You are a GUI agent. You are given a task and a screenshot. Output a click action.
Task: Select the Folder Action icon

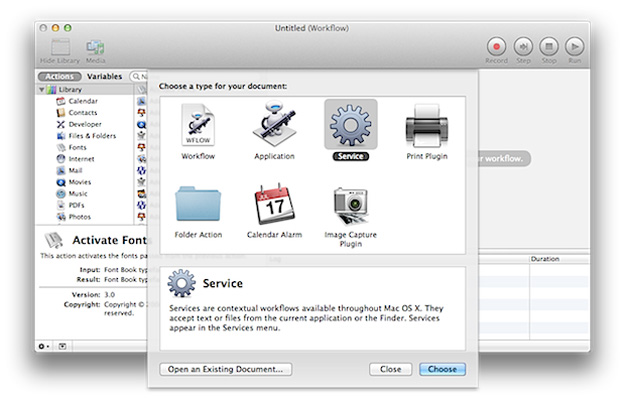point(198,204)
